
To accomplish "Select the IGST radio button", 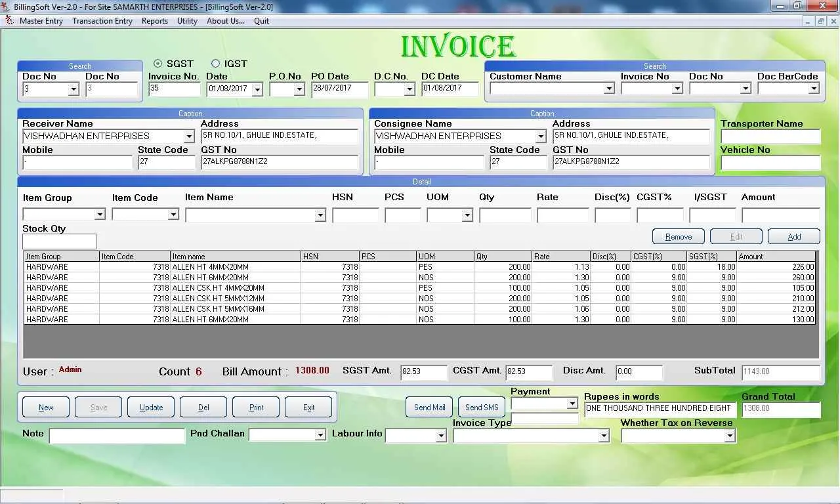I will 216,64.
